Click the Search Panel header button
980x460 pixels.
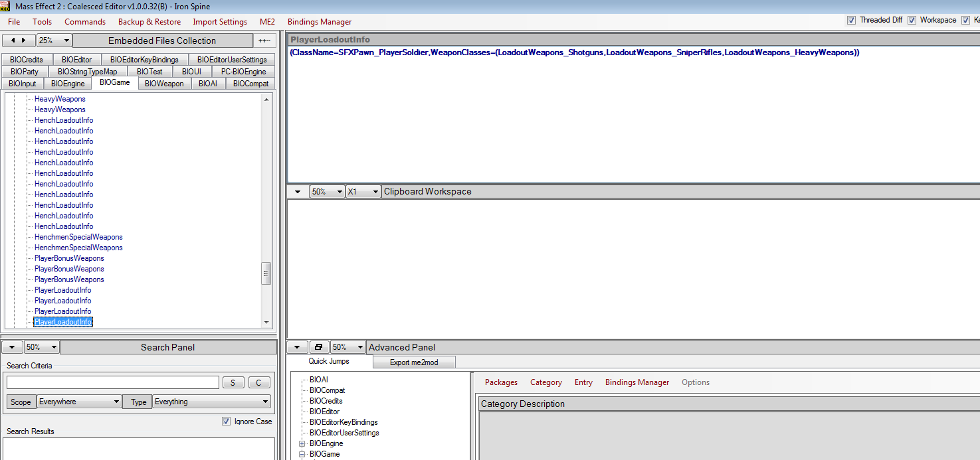click(168, 347)
